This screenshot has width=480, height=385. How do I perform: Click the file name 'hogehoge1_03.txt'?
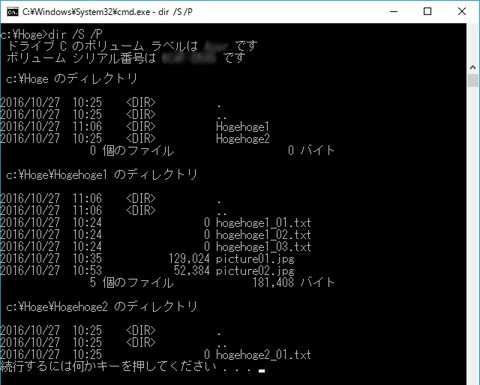tap(263, 247)
